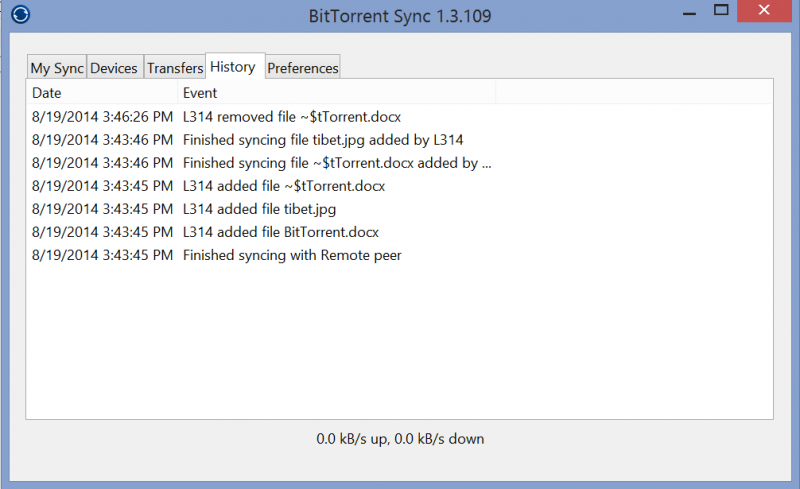Click date cell '8/19/2014 3:46:26 PM'
This screenshot has height=489, width=800.
tap(102, 117)
